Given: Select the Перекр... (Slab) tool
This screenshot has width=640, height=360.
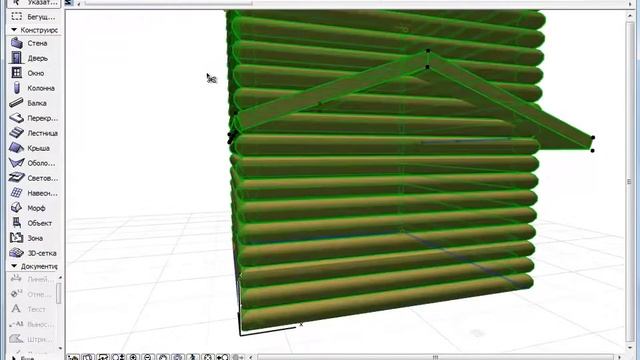Looking at the screenshot, I should pyautogui.click(x=34, y=118).
